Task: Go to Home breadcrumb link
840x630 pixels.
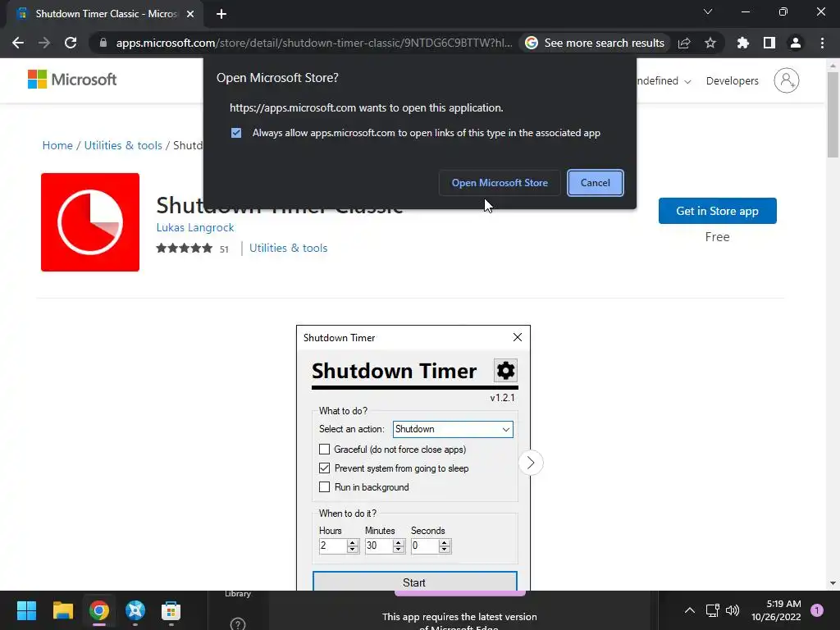Action: pos(57,145)
